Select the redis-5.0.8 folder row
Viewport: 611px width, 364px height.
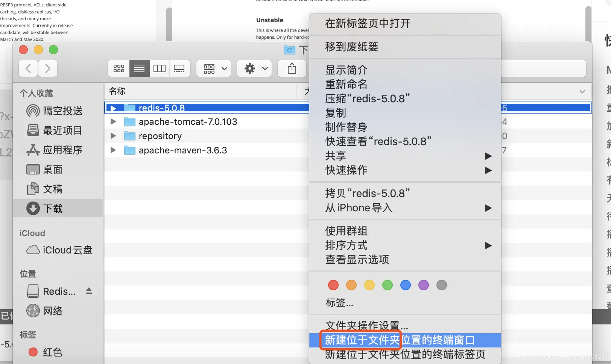tap(207, 108)
